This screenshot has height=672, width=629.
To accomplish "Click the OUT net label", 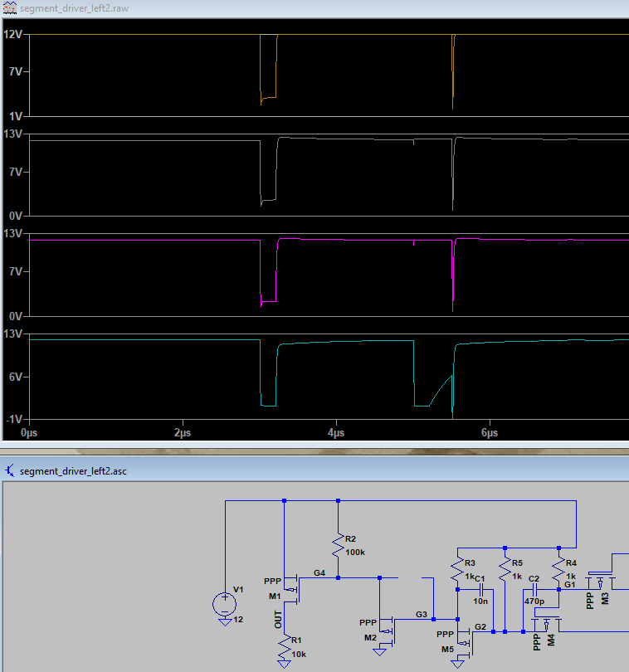I will [x=278, y=620].
